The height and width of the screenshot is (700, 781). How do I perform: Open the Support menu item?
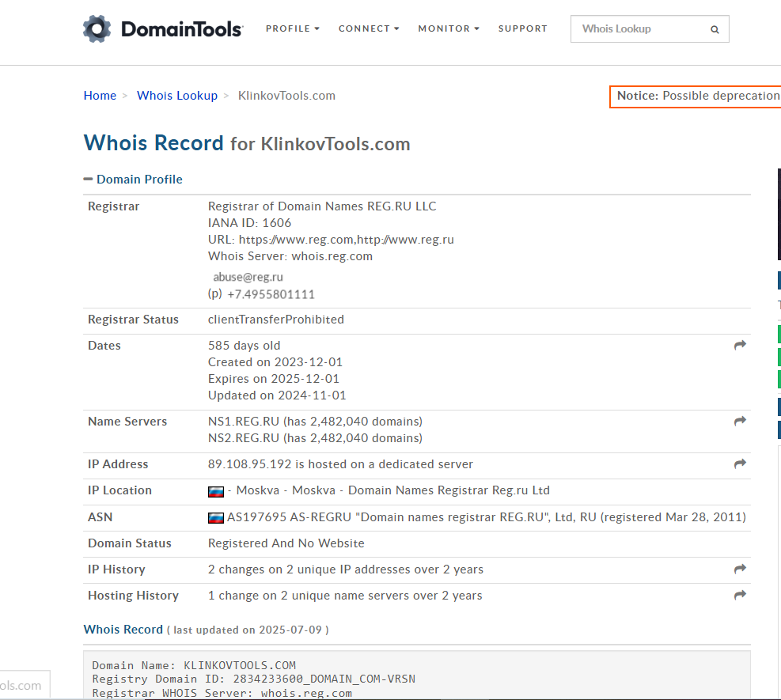pos(523,29)
